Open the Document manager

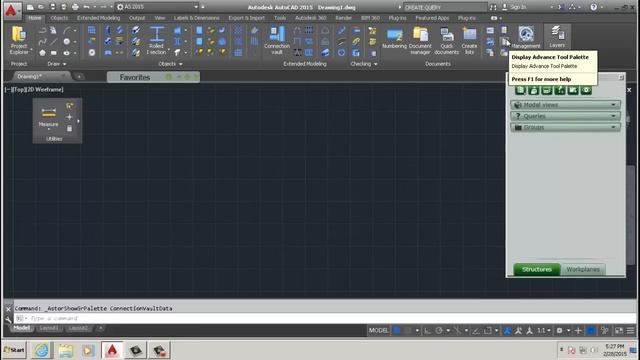point(420,40)
